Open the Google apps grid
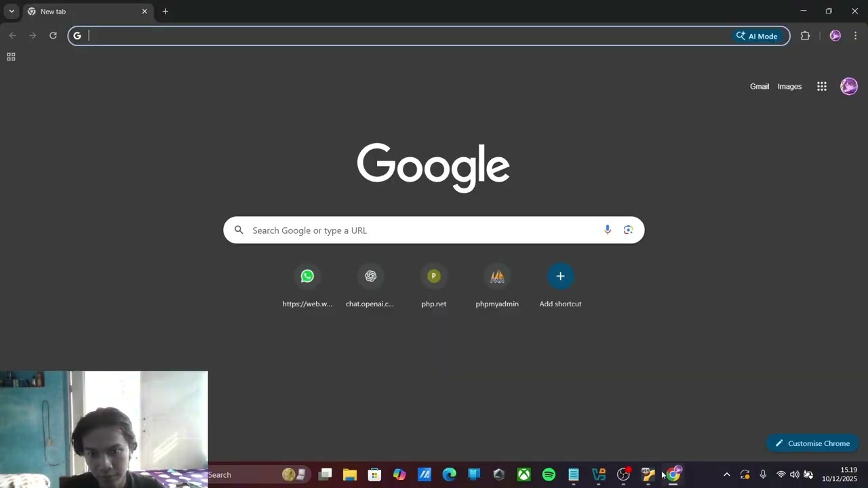This screenshot has width=868, height=488. click(822, 86)
